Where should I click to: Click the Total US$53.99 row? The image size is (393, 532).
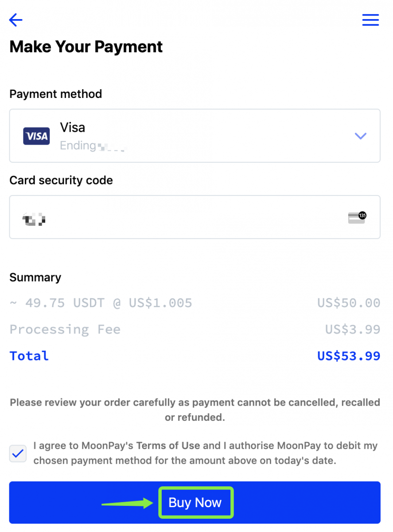[x=195, y=355]
